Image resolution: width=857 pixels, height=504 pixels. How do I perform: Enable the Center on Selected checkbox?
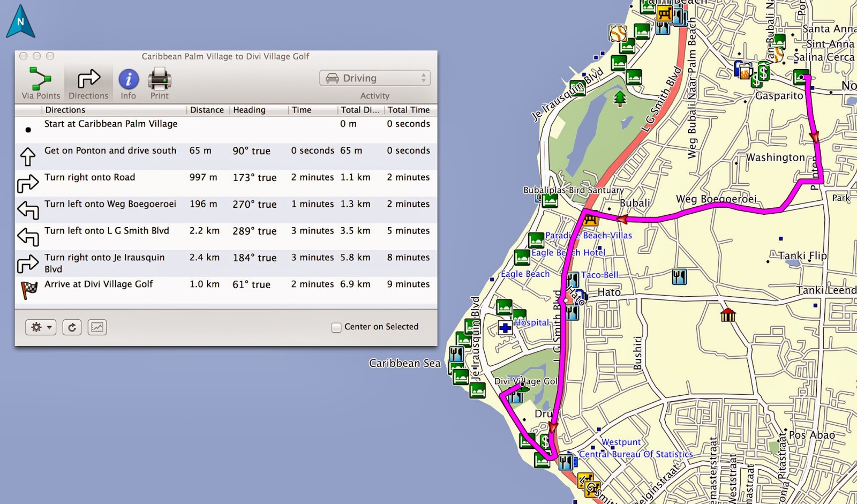tap(336, 327)
